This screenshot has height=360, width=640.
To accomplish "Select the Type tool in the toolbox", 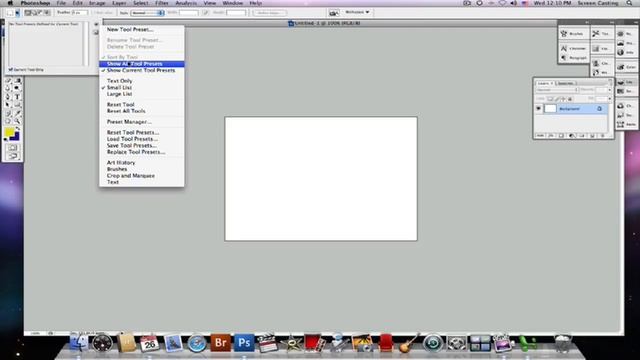I will (x=17, y=97).
